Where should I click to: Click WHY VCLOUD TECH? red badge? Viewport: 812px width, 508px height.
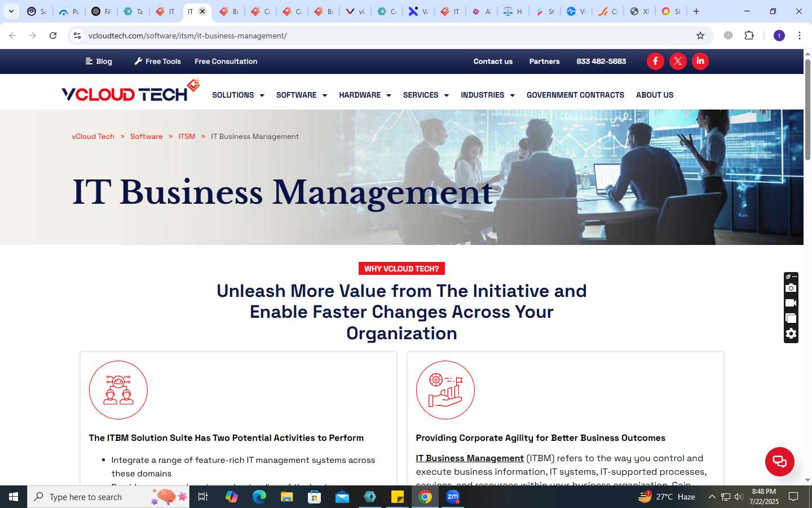pyautogui.click(x=401, y=269)
